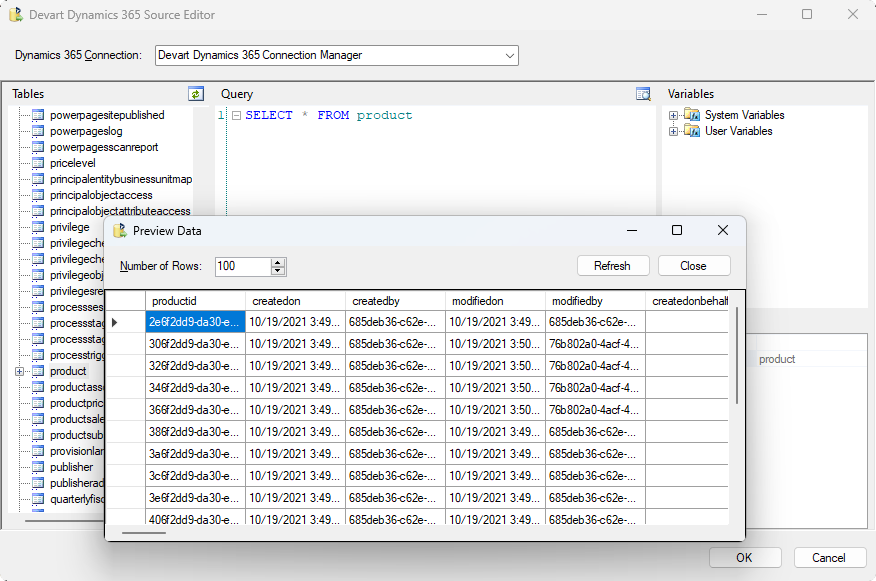This screenshot has height=581, width=876.
Task: Increase Number of Rows with up arrow
Action: tap(278, 262)
